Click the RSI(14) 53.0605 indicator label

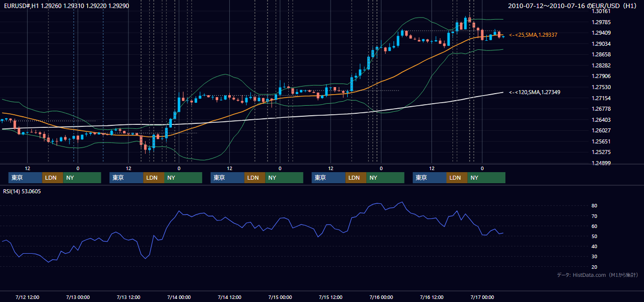point(22,191)
